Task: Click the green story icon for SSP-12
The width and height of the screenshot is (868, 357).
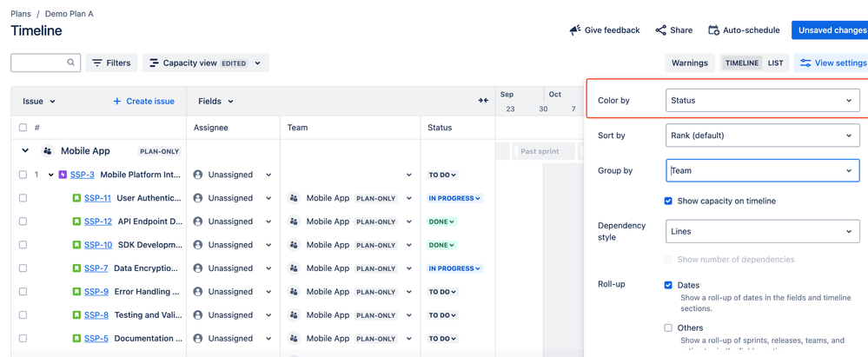Action: click(77, 221)
